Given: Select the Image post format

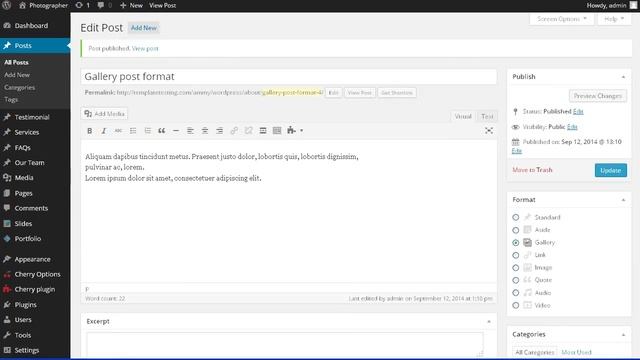Looking at the screenshot, I should pyautogui.click(x=516, y=268).
